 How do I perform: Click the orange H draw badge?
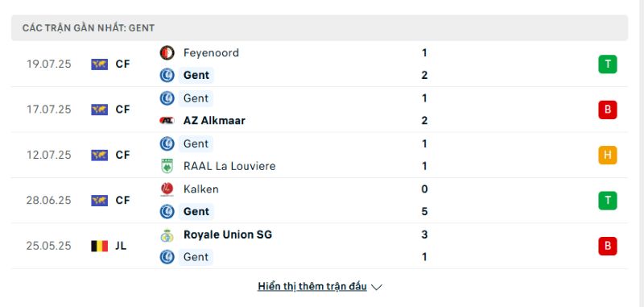[608, 155]
